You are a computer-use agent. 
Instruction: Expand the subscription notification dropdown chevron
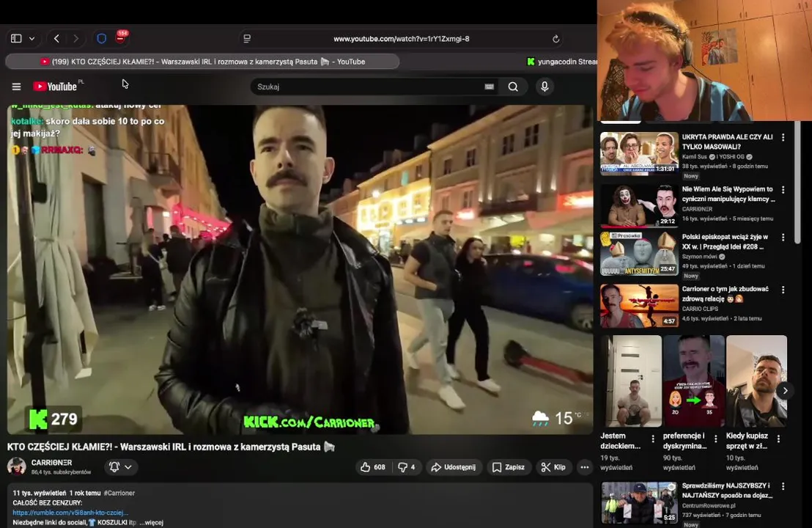(128, 467)
